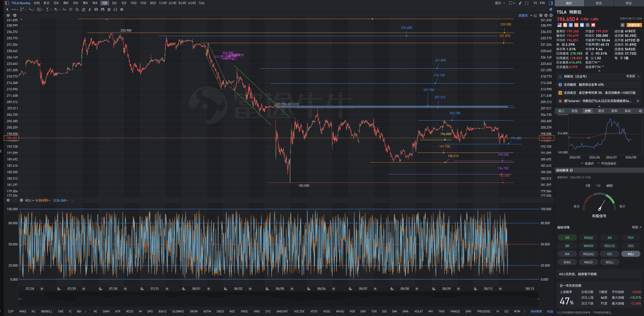Select the 60分 indicator period
This screenshot has width=644, height=316.
click(x=610, y=186)
